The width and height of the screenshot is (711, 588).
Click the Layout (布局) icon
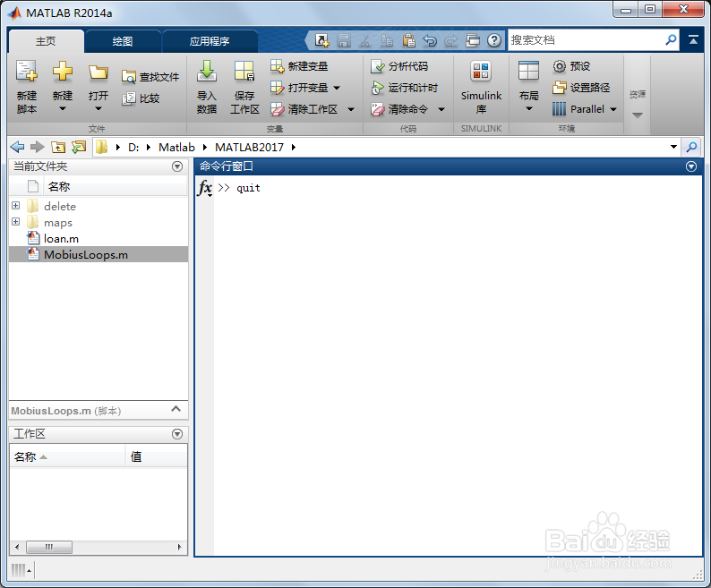(528, 72)
